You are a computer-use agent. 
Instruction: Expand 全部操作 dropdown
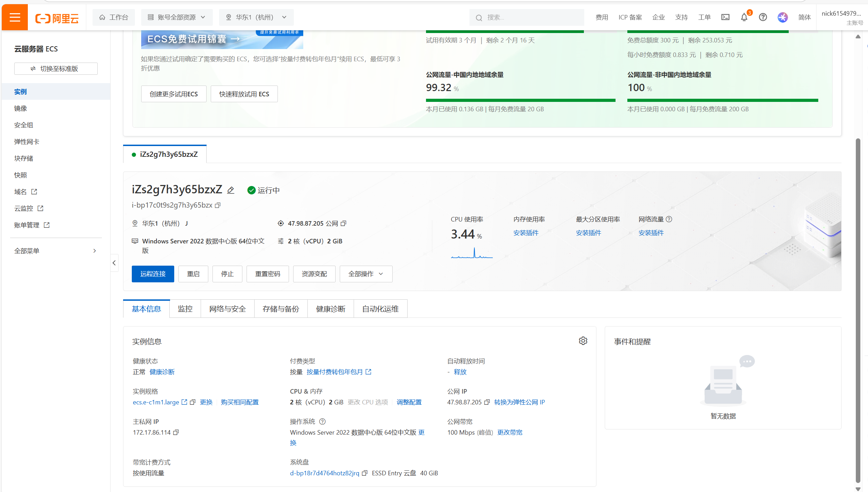[x=366, y=274]
